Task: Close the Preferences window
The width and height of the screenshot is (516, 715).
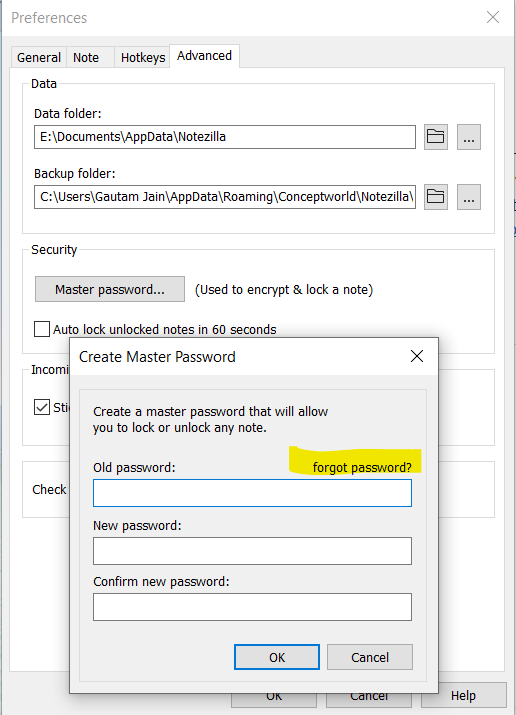Action: pyautogui.click(x=493, y=17)
